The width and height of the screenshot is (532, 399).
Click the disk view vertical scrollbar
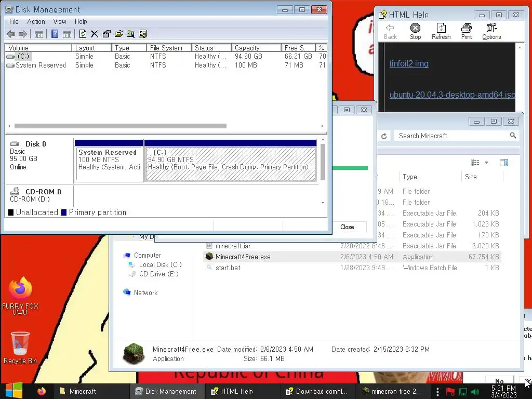323,162
